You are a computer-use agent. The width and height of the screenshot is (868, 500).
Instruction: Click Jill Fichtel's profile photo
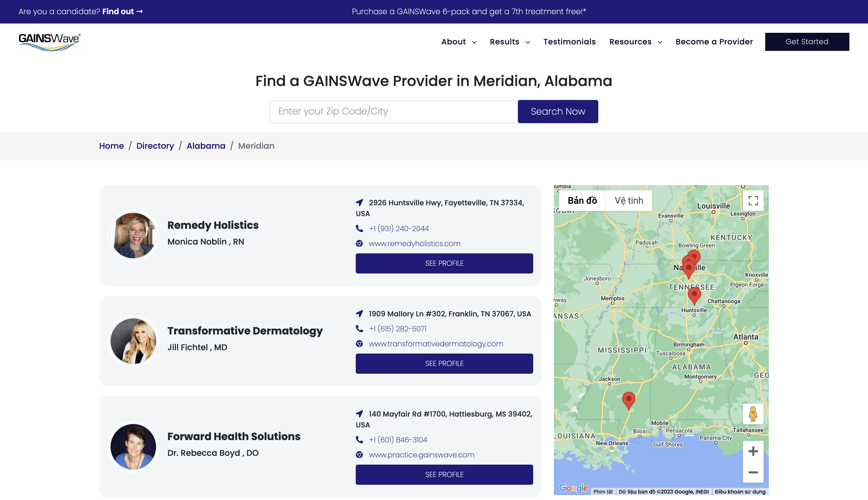coord(133,341)
